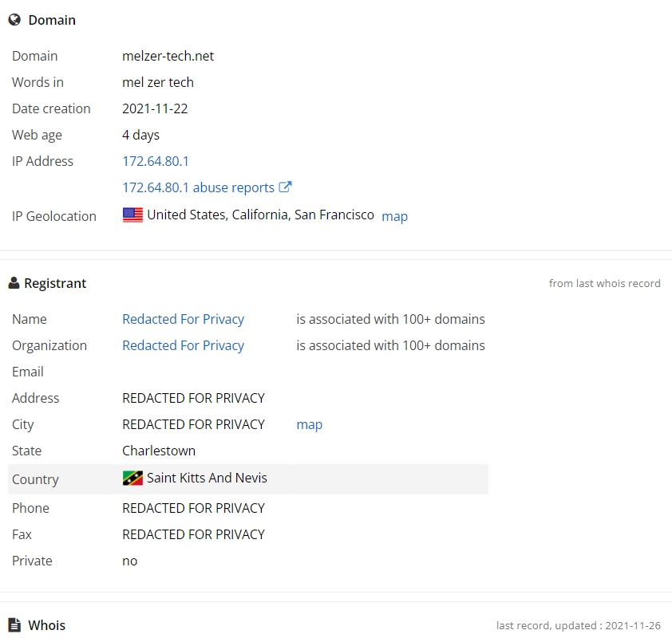
Task: Select the web age value '4 days'
Action: pyautogui.click(x=140, y=135)
